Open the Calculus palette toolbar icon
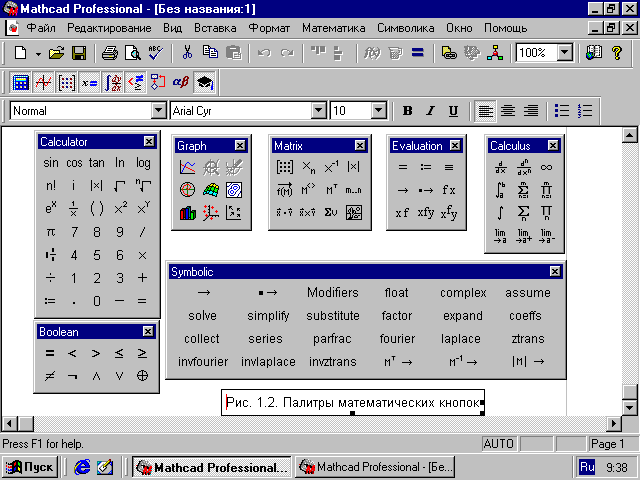Viewport: 640px width, 480px height. coord(113,83)
